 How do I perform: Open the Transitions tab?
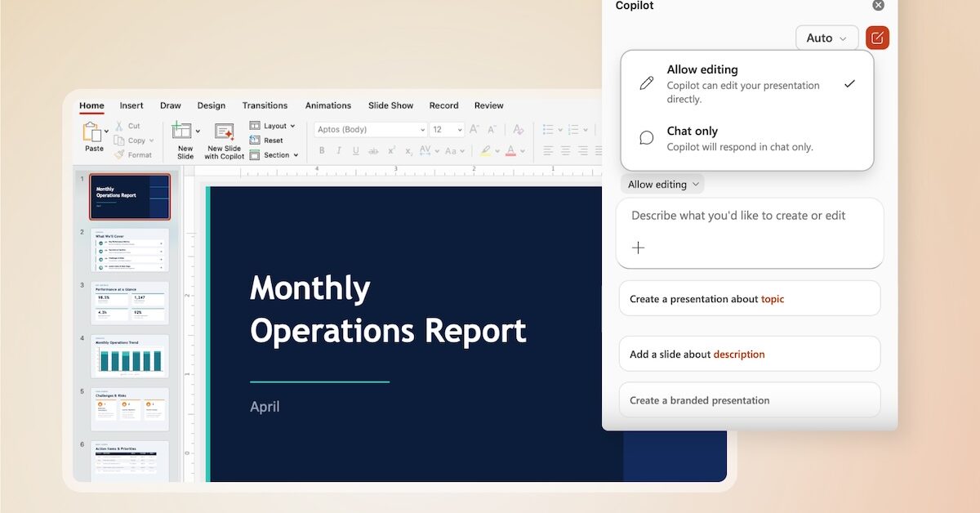click(x=265, y=105)
